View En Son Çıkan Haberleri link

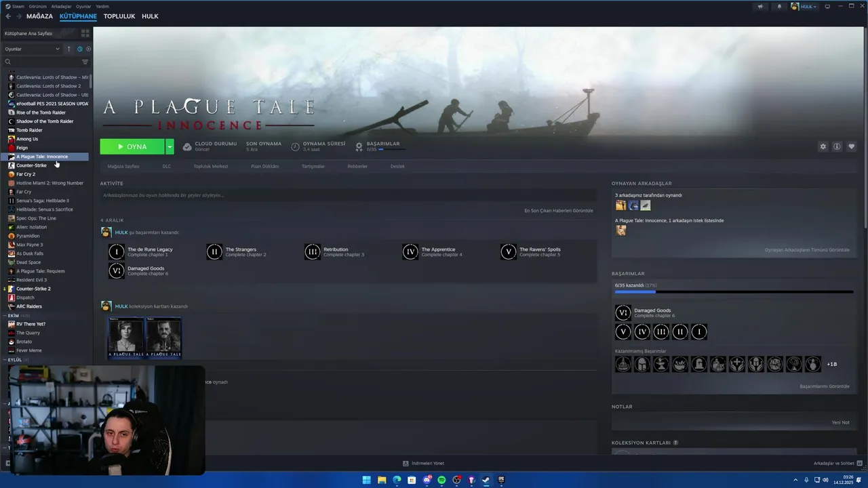tap(559, 211)
